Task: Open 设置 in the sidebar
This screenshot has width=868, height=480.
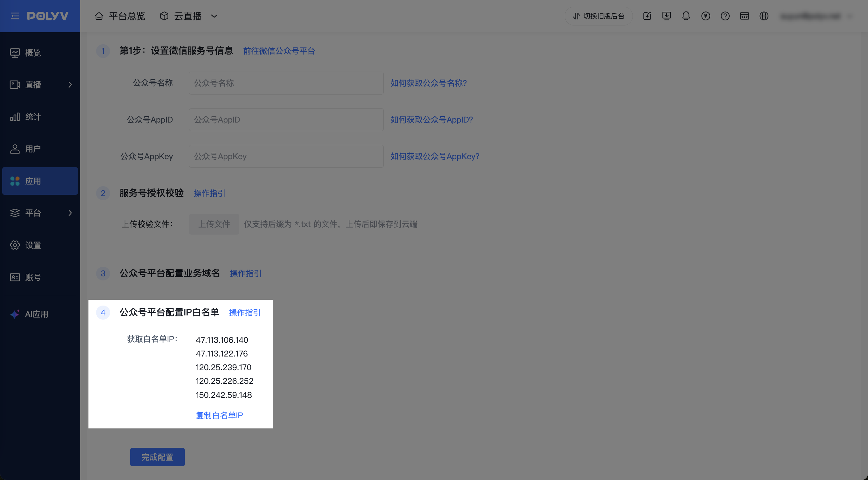Action: (40, 245)
